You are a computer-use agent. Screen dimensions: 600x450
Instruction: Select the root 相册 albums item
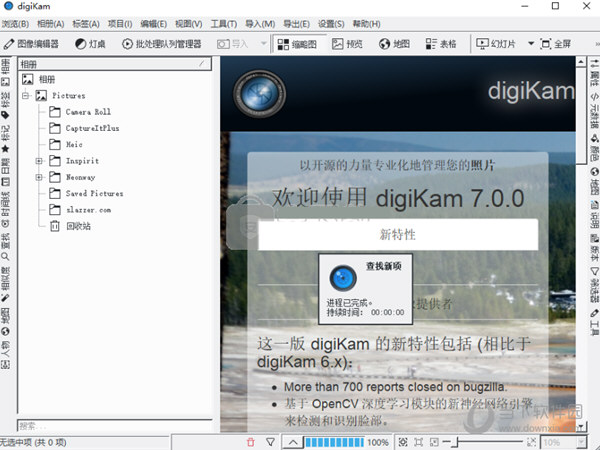click(47, 79)
